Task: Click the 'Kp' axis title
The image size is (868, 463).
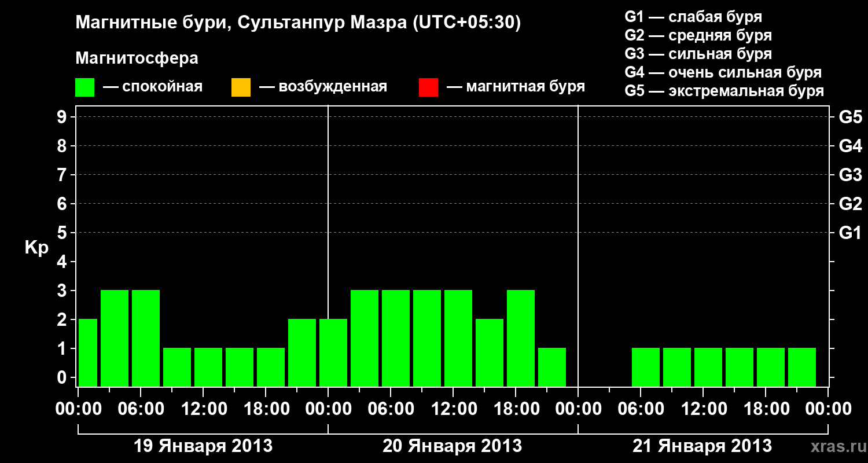Action: click(x=36, y=248)
